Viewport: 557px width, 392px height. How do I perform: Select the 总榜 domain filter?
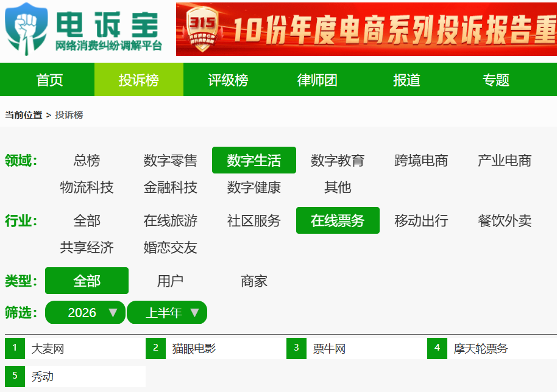[x=87, y=160]
